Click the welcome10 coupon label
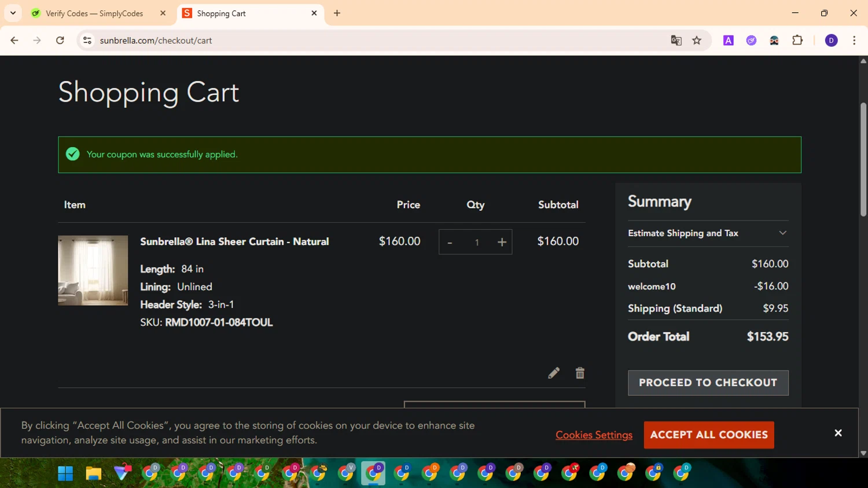 coord(652,287)
